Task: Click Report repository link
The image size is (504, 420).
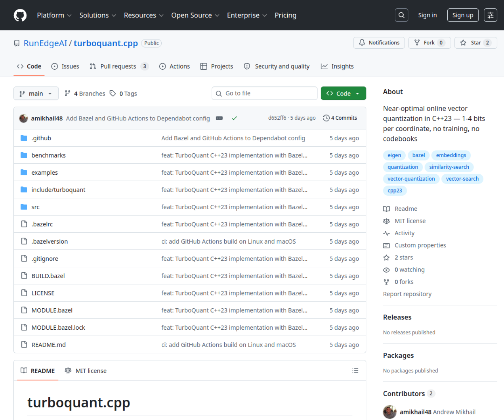Action: pyautogui.click(x=407, y=294)
